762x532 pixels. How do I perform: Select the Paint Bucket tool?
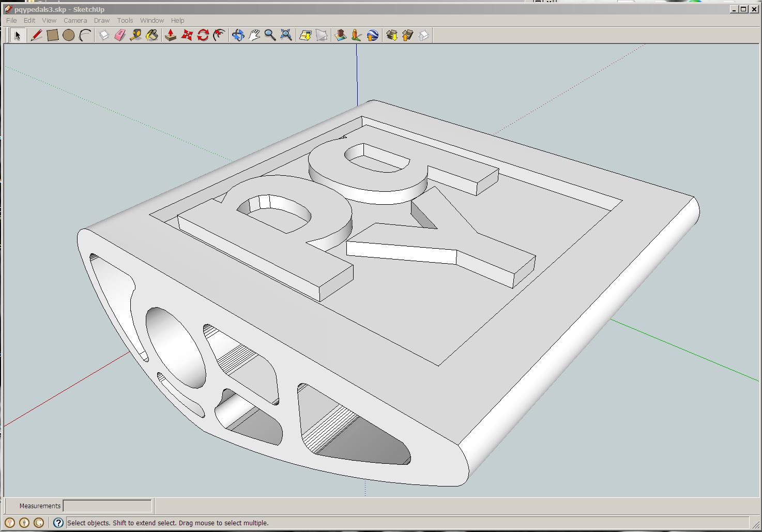coord(152,35)
